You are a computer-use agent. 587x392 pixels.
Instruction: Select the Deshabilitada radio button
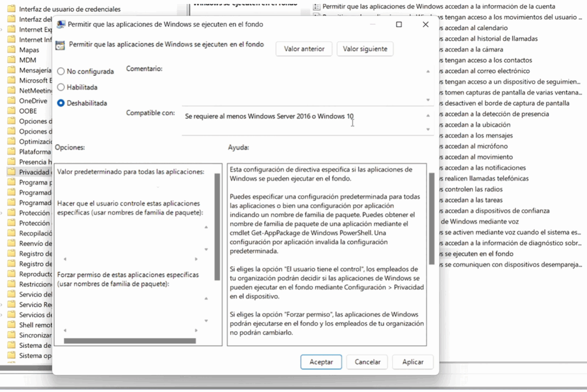[x=61, y=103]
